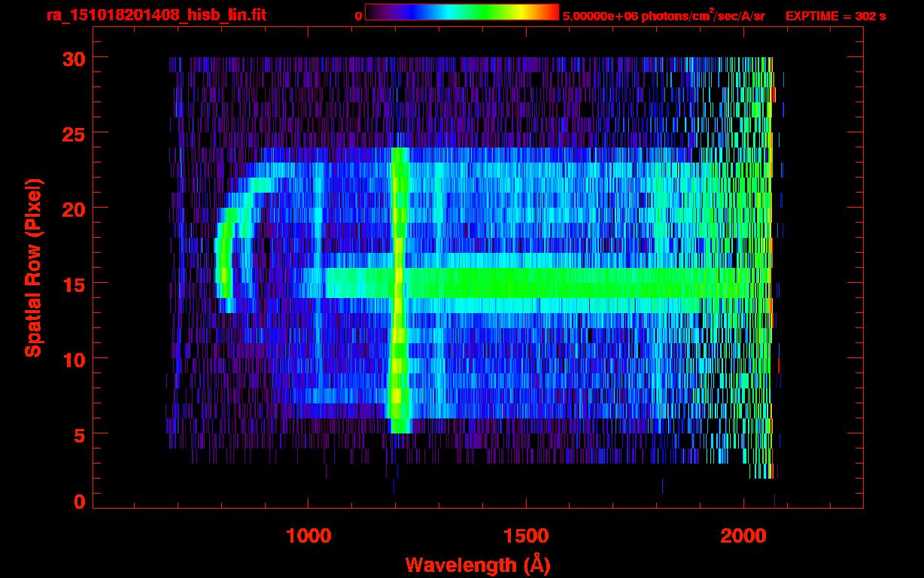Click the bright vertical emission line near 1216 Å
Screen dimensions: 924x578
pos(399,290)
